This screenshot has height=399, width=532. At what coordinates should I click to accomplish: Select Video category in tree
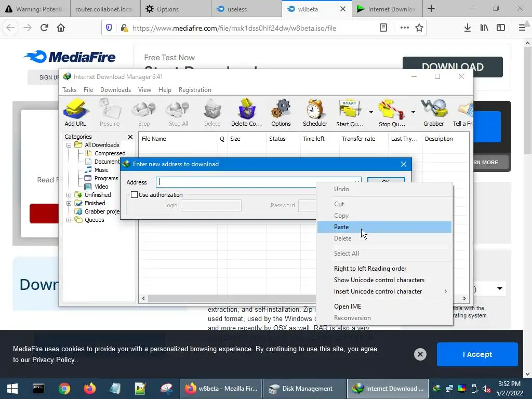(x=101, y=187)
